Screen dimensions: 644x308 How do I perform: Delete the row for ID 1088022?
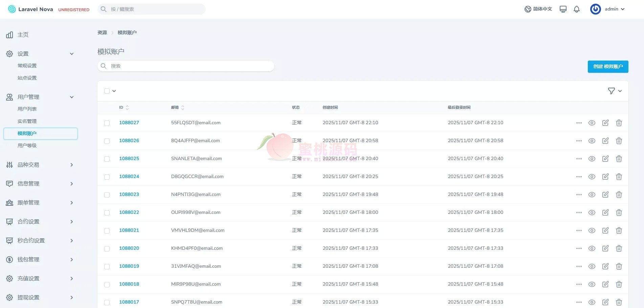click(619, 213)
